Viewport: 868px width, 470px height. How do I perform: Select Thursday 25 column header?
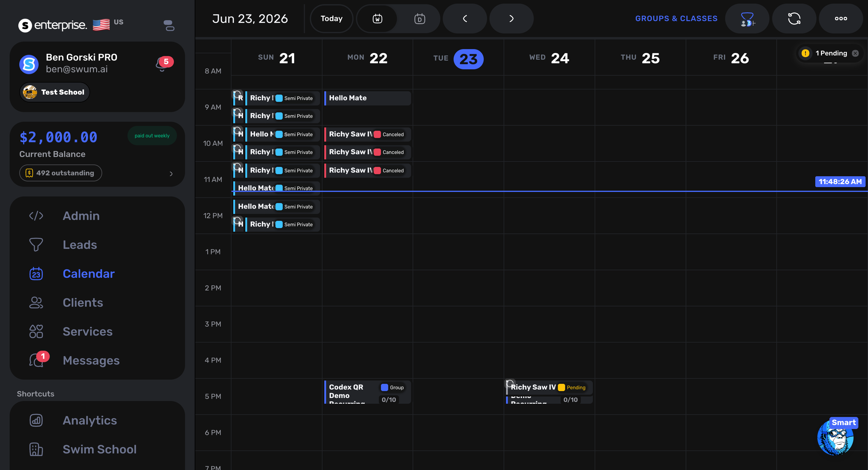tap(640, 58)
